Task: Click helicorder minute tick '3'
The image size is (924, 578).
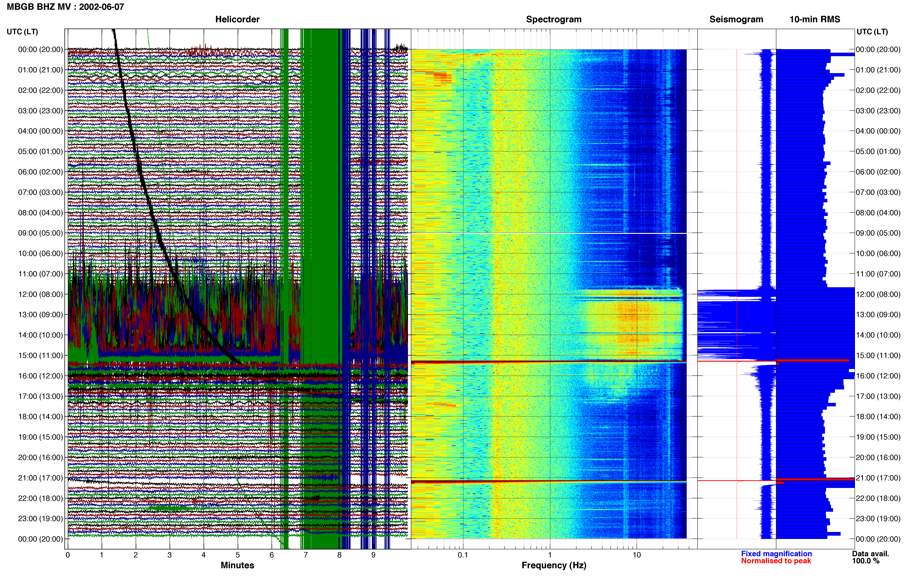Action: pyautogui.click(x=170, y=555)
